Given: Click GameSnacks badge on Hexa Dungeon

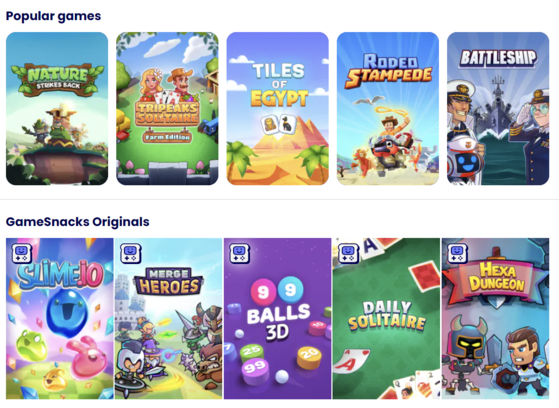Looking at the screenshot, I should (457, 254).
